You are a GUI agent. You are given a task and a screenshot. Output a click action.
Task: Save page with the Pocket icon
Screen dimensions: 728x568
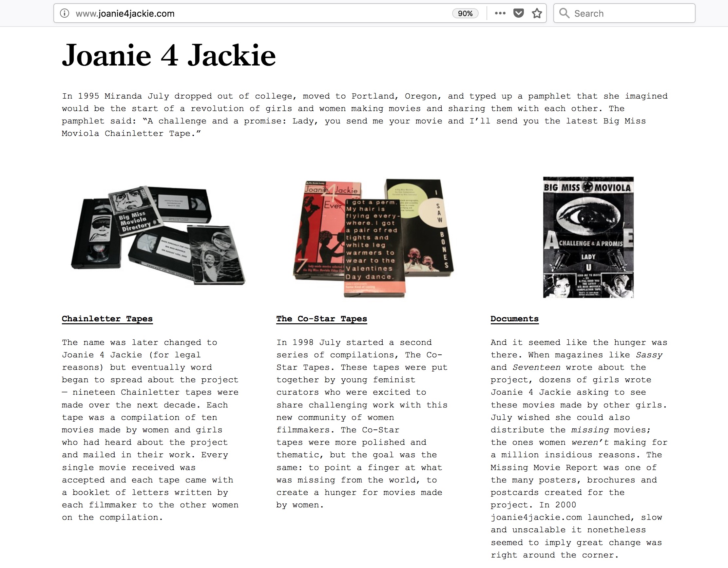[x=518, y=13]
